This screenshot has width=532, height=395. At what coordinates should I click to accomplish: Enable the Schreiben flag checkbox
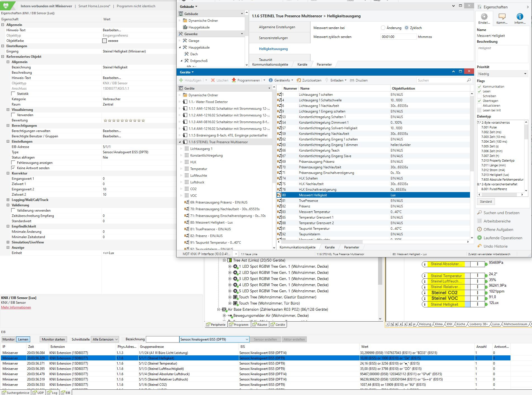(x=479, y=96)
